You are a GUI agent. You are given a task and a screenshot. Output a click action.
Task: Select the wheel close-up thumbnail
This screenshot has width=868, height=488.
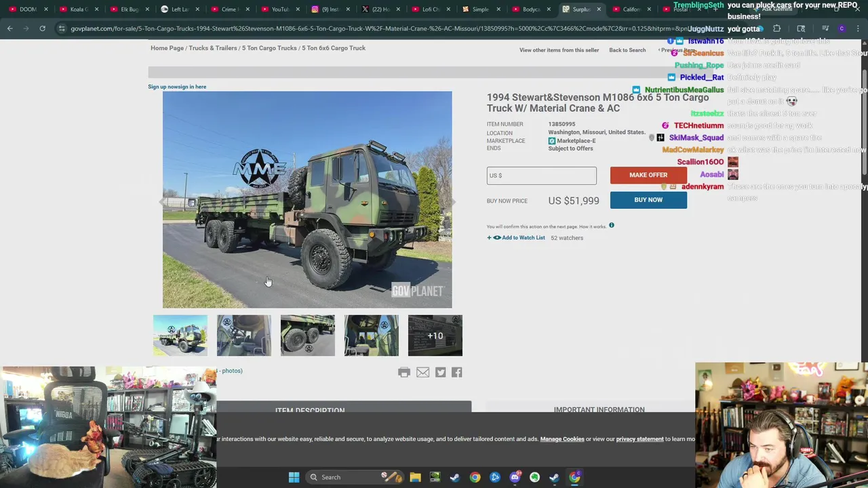pos(307,335)
